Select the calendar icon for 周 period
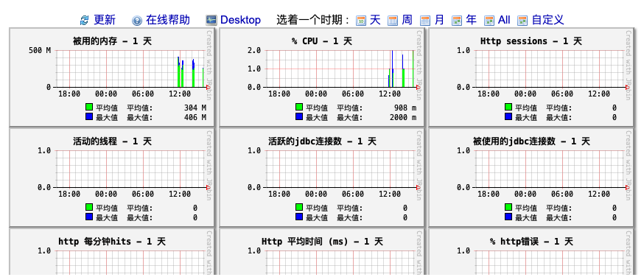 tap(393, 20)
